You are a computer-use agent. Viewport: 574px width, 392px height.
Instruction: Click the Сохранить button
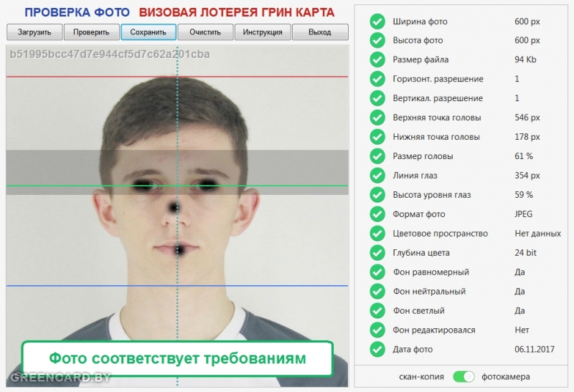coord(149,32)
